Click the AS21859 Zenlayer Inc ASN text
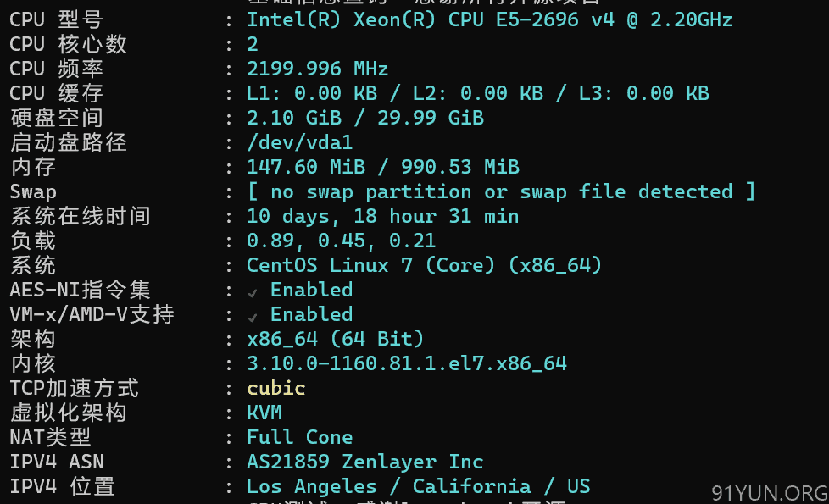 [364, 462]
